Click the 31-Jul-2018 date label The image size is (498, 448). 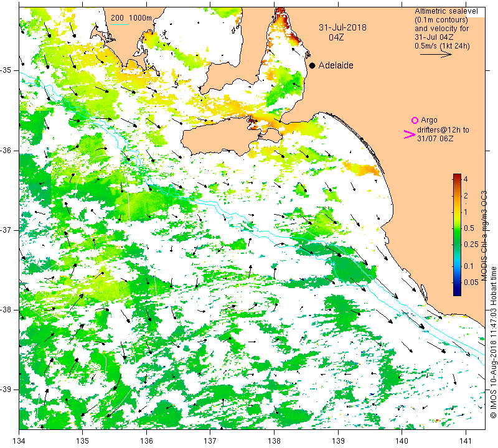pyautogui.click(x=342, y=27)
